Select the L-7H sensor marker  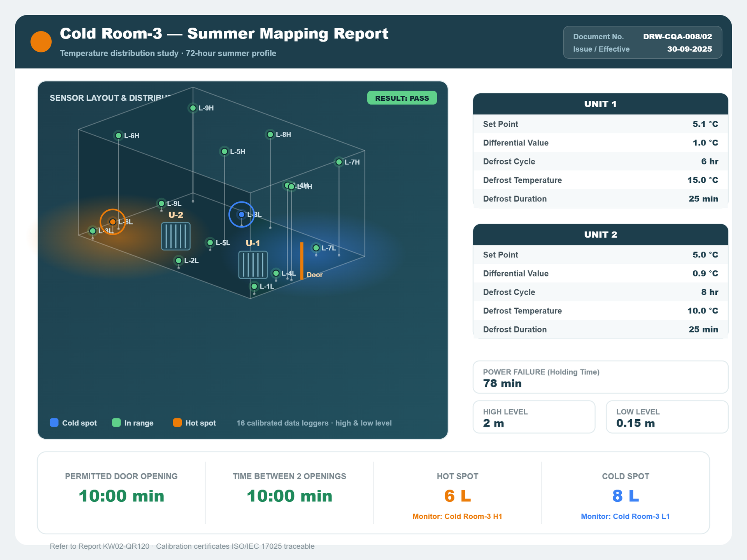pos(339,162)
